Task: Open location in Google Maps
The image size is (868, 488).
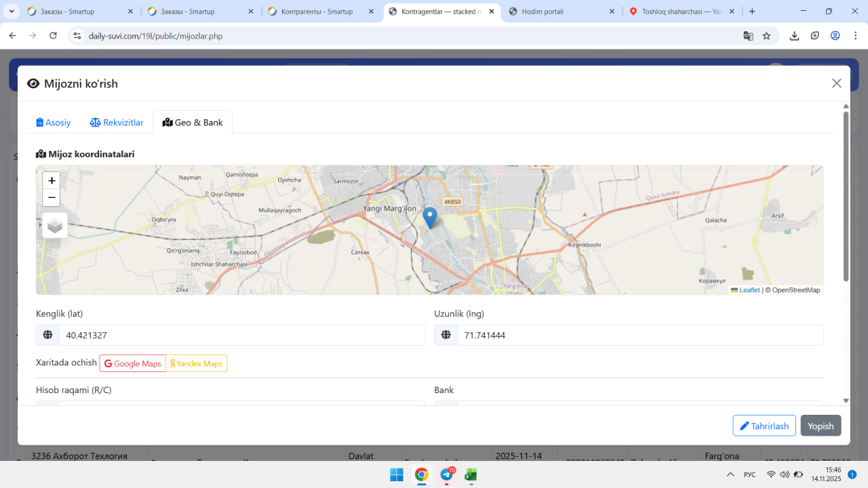Action: click(133, 363)
